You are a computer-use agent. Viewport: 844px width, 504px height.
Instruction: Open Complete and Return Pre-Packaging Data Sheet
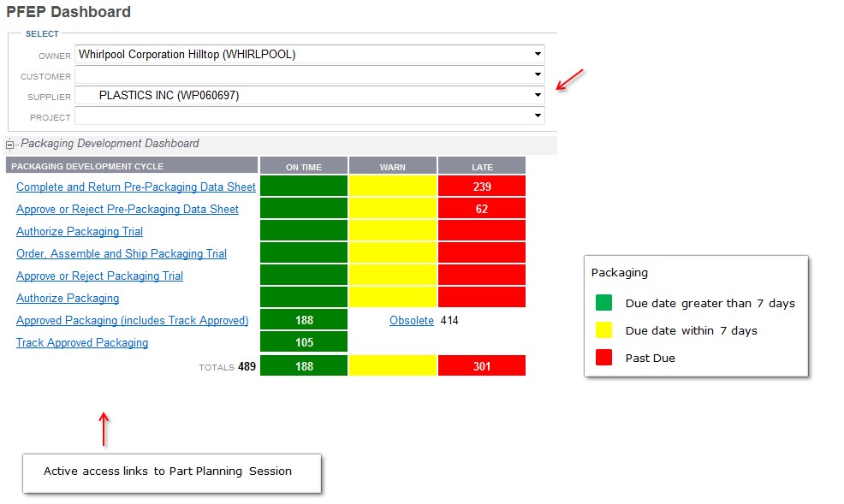point(135,187)
